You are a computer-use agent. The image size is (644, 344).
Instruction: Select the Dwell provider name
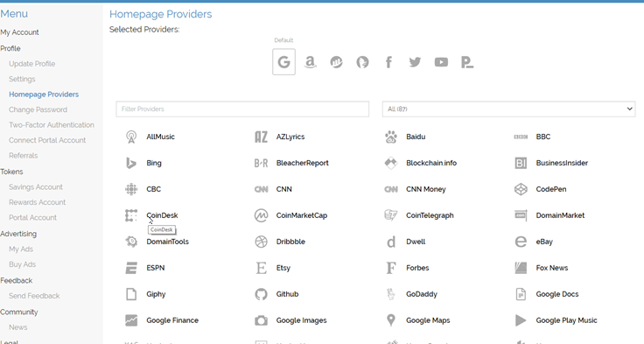coord(416,242)
